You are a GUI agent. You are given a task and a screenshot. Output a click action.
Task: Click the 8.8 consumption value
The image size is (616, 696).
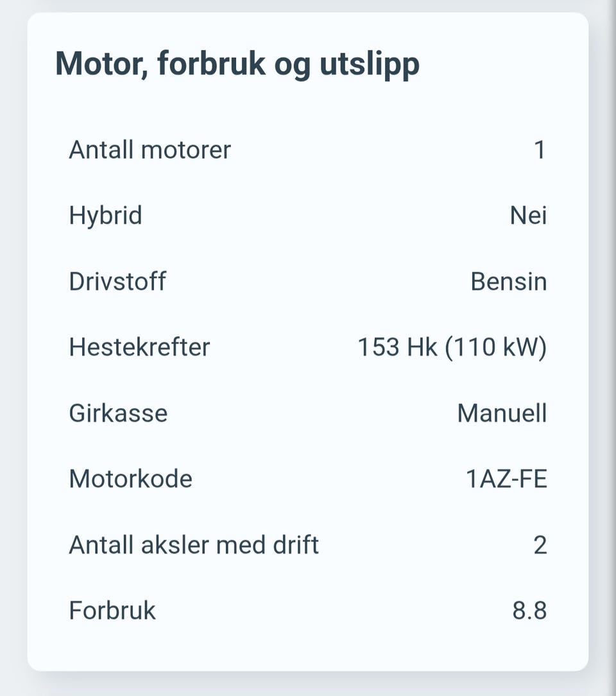point(529,611)
